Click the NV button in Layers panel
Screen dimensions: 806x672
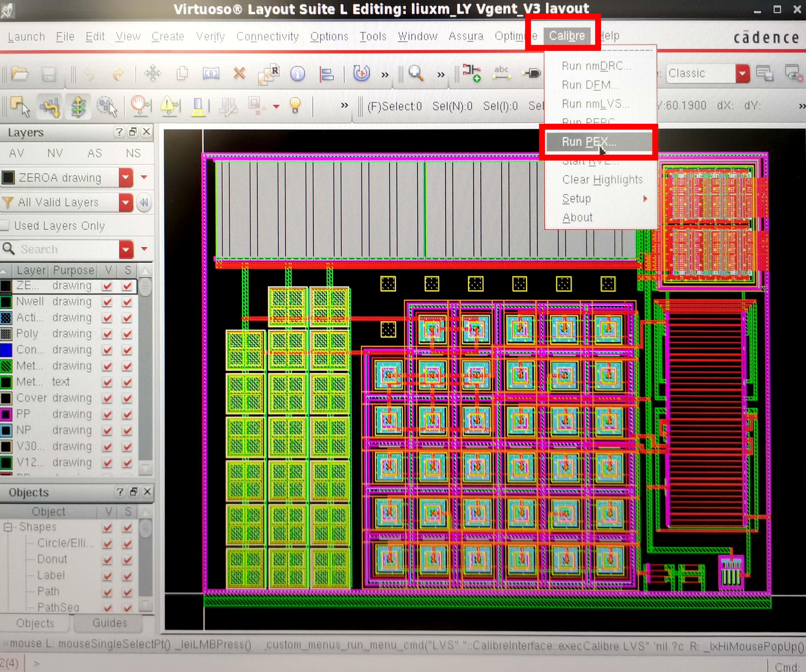tap(55, 153)
